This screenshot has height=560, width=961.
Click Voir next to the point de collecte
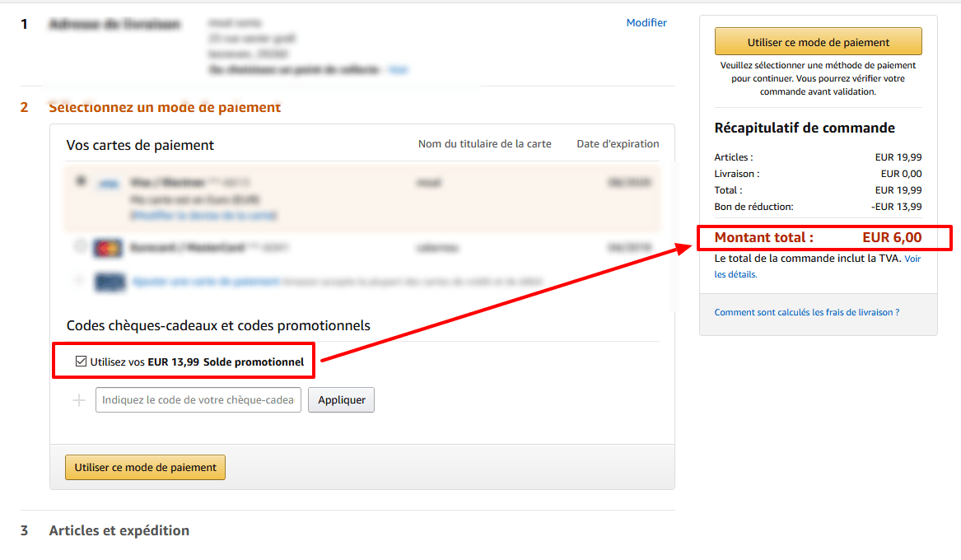click(x=398, y=70)
